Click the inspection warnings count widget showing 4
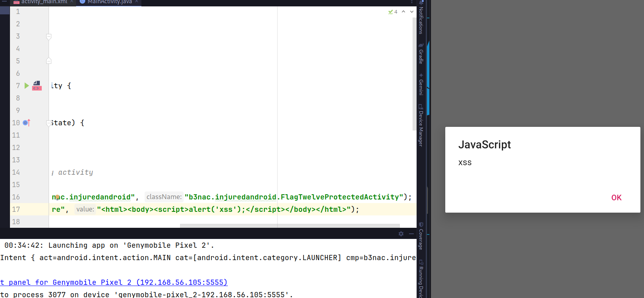Image resolution: width=644 pixels, height=298 pixels. click(393, 12)
